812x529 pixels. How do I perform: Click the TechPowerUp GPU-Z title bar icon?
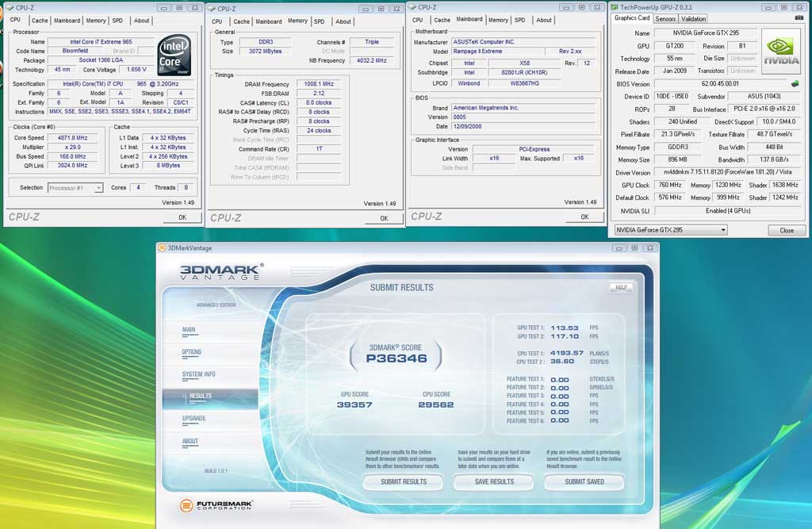615,7
